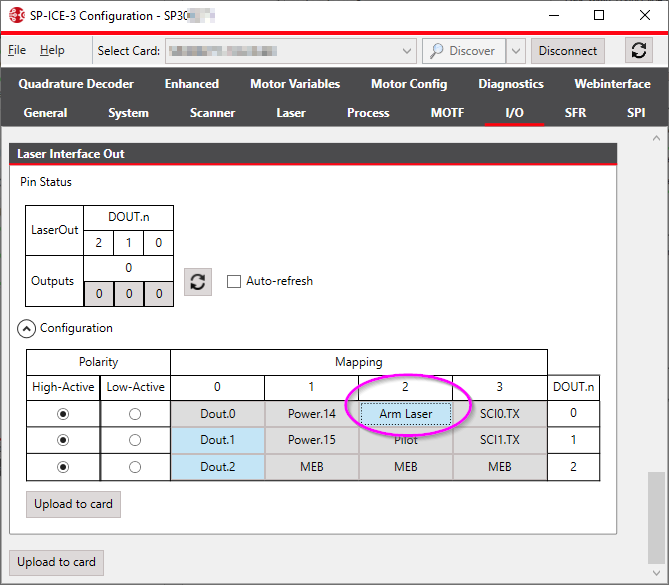
Task: Choose Power.15 mapping cell
Action: click(311, 440)
